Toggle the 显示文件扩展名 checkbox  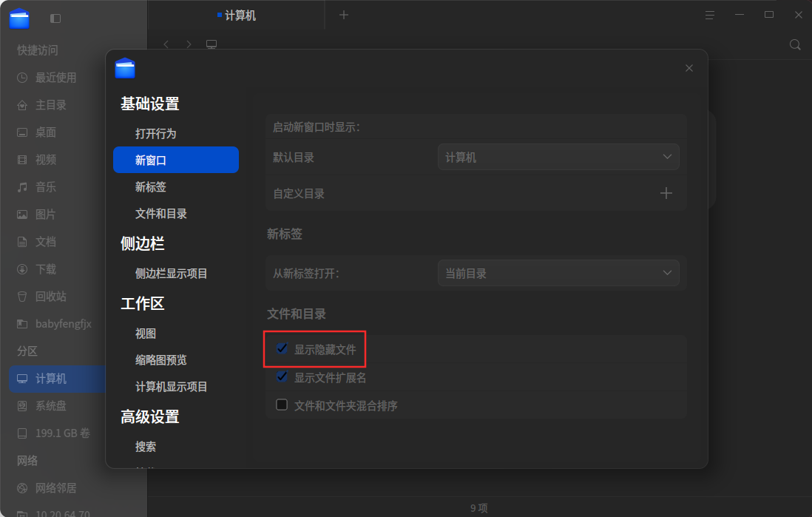click(282, 376)
